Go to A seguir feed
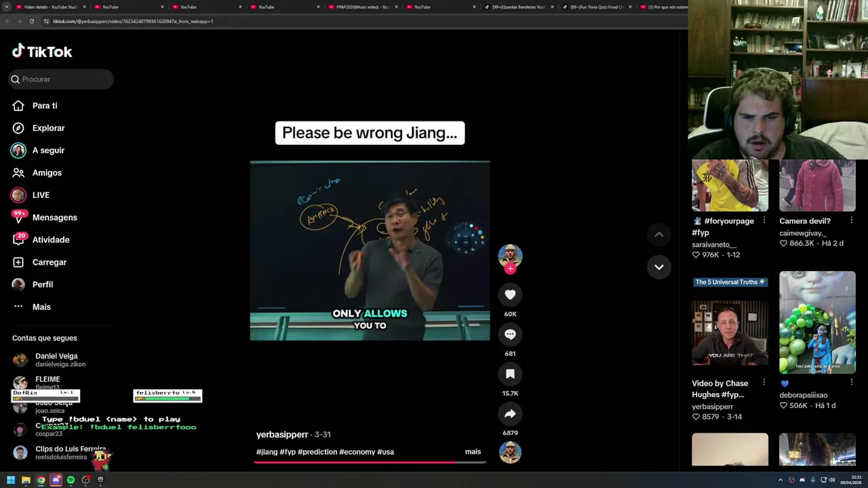The image size is (868, 488). pos(48,150)
